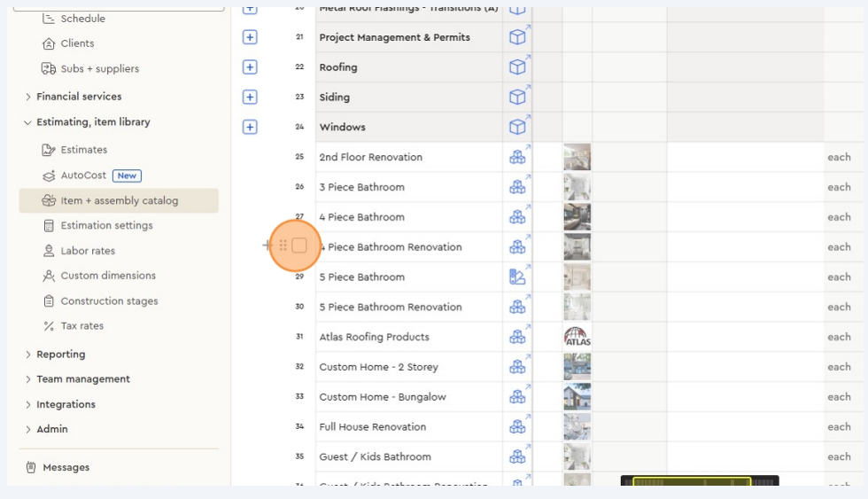Tick the checkbox for 4 Piece Bathroom Renovation
868x499 pixels.
[299, 246]
